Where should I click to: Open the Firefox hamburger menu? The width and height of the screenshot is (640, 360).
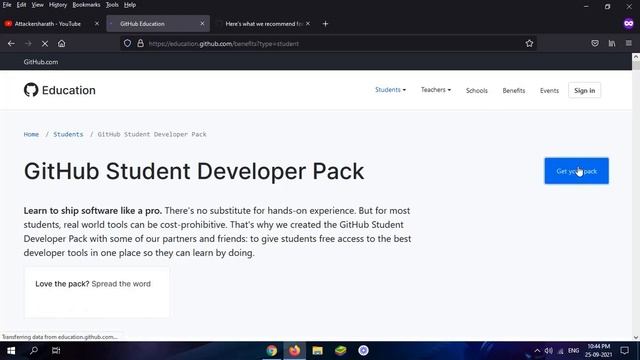(629, 43)
